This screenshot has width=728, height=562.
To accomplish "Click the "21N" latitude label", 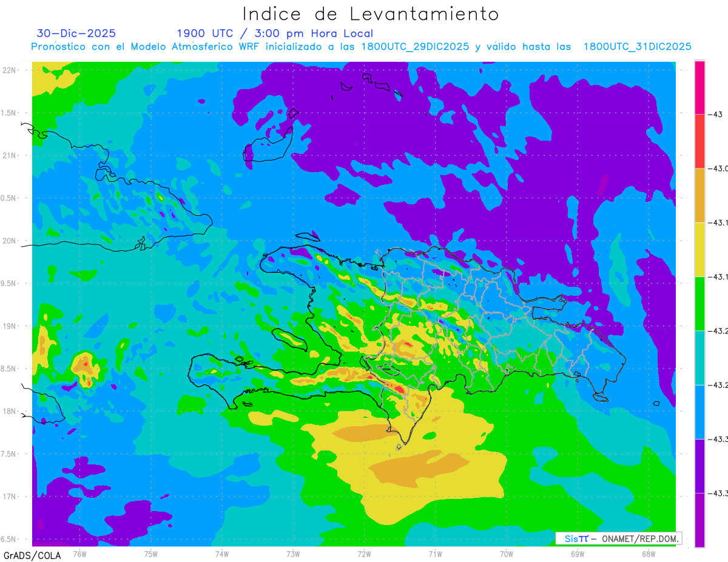I will click(10, 155).
